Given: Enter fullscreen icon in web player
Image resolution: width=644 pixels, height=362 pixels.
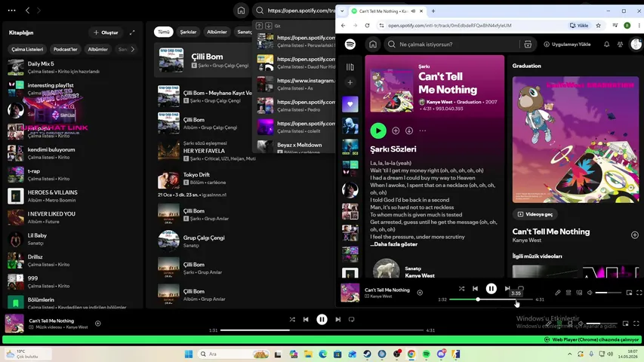Looking at the screenshot, I should click(639, 293).
